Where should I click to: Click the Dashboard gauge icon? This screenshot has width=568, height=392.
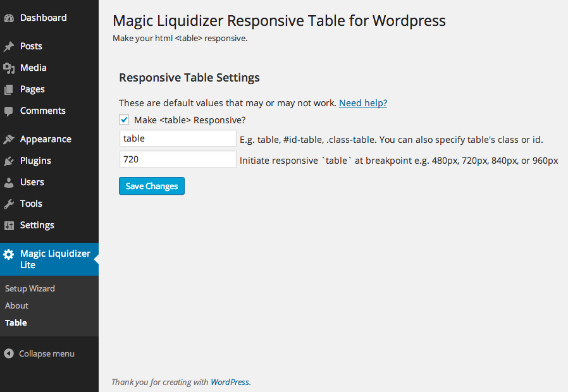pos(9,18)
